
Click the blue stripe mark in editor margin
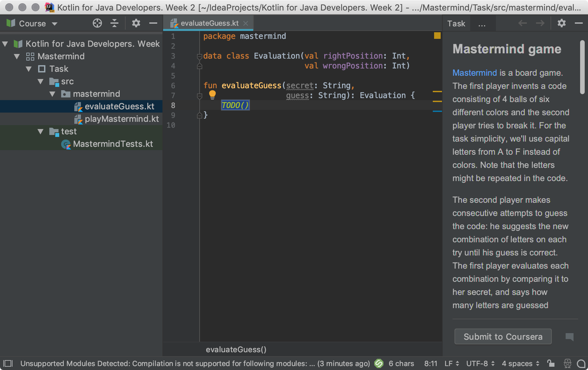(x=437, y=111)
